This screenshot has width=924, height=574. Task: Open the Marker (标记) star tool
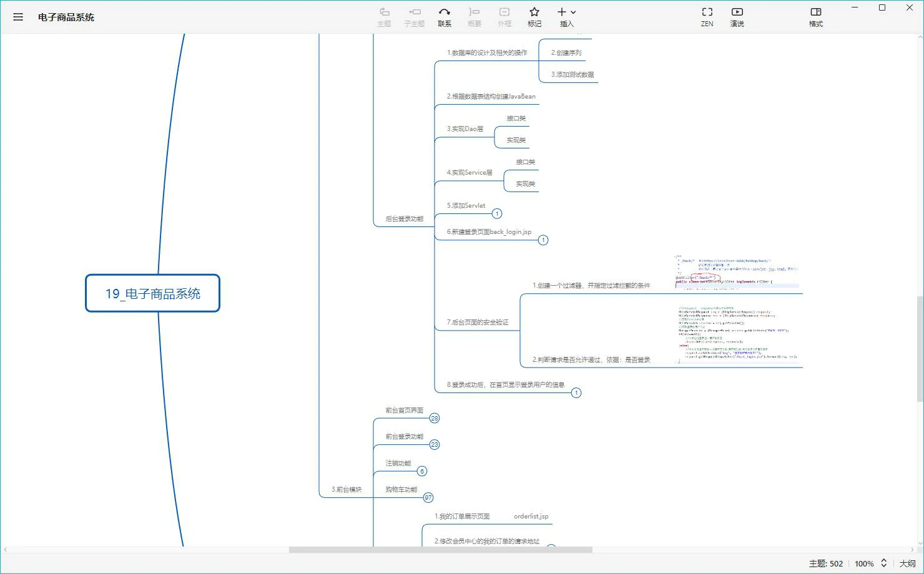(x=534, y=17)
